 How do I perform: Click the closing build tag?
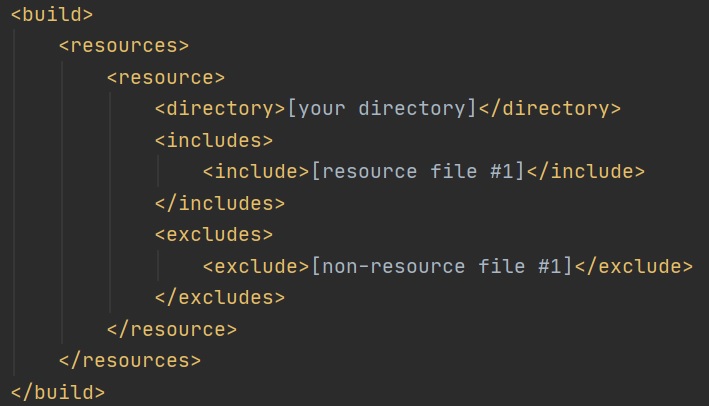pos(58,391)
